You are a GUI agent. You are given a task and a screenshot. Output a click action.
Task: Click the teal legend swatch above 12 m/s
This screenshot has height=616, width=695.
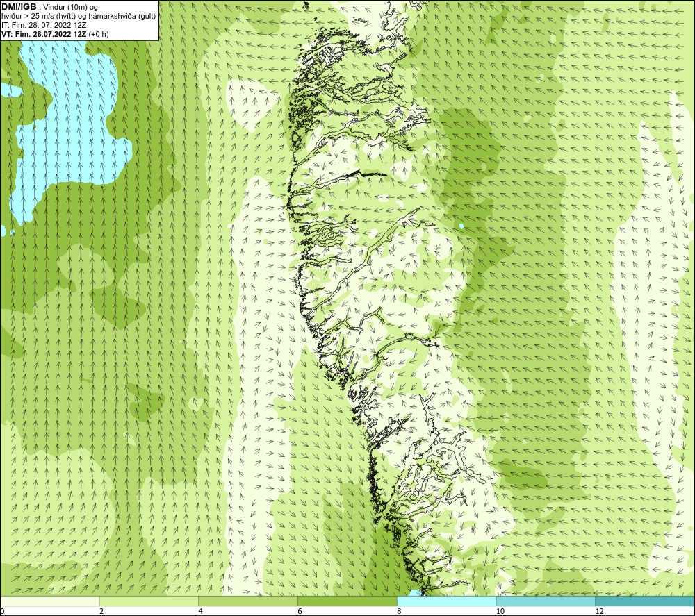tap(646, 601)
